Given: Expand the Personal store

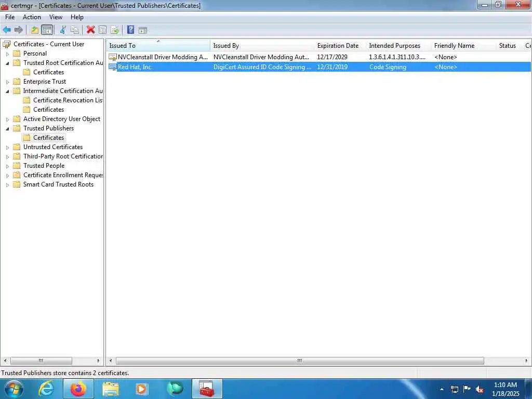Looking at the screenshot, I should [7, 54].
